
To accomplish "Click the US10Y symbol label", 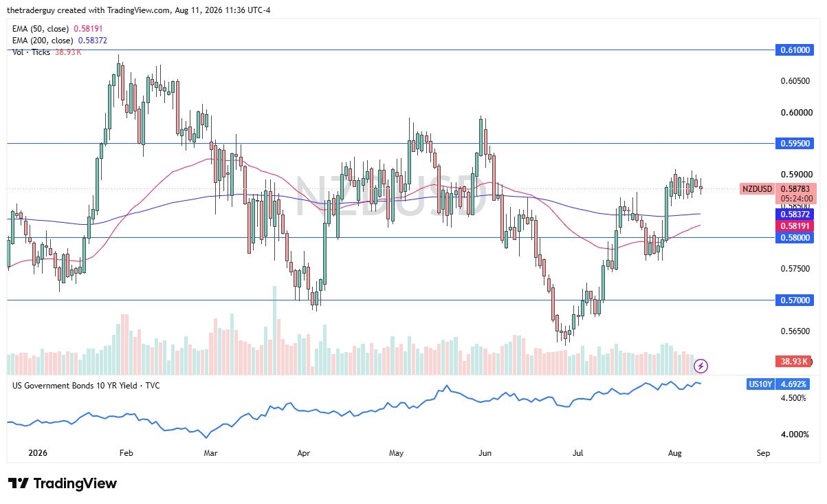I will click(760, 385).
